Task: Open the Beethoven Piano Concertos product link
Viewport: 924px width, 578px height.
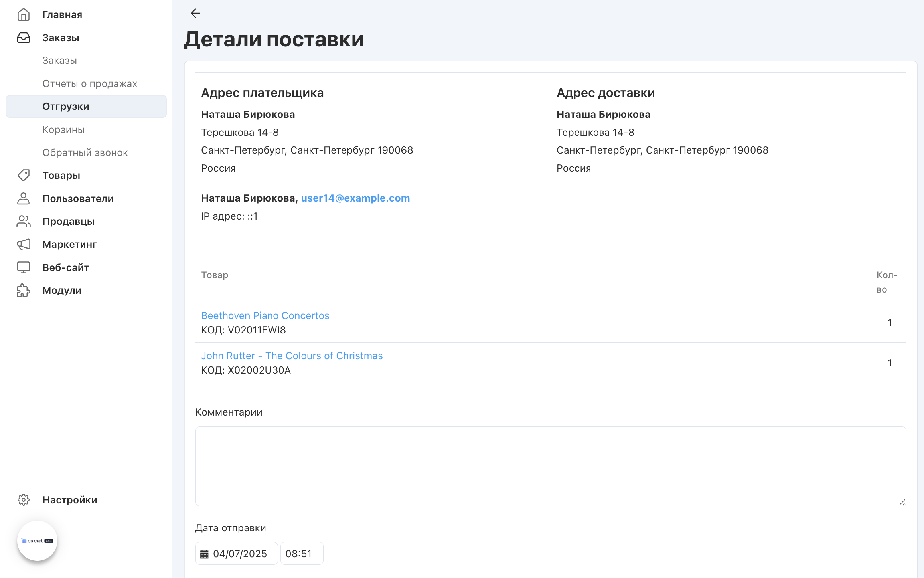Action: [265, 315]
